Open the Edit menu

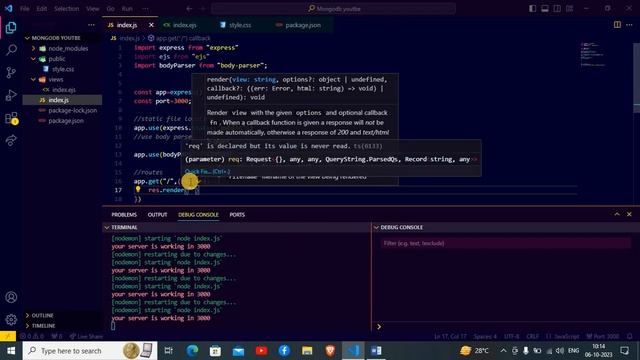[41, 9]
